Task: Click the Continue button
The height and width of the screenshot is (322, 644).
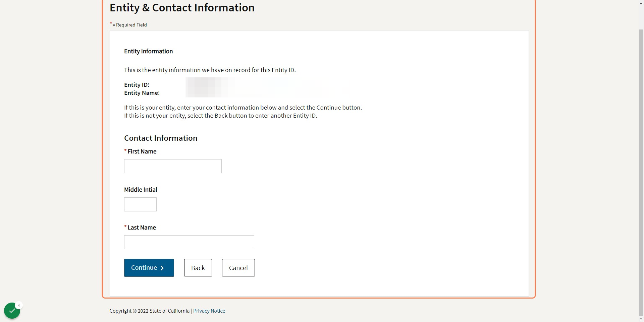Action: (149, 268)
